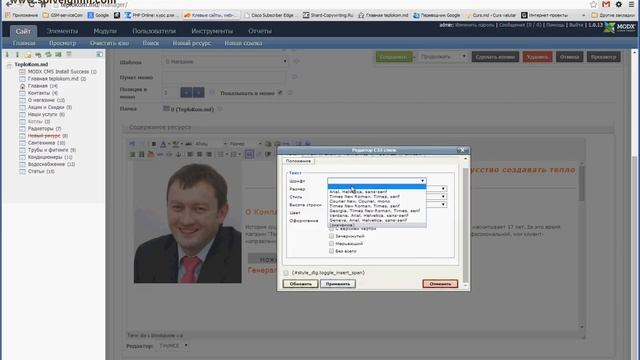This screenshot has width=640, height=360.
Task: Click sort tree icon in tree toolbar
Action: click(58, 54)
